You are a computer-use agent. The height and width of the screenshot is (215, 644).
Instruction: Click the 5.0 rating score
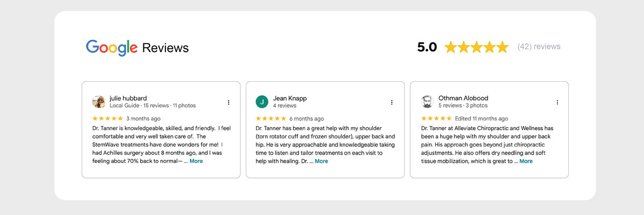coord(427,47)
